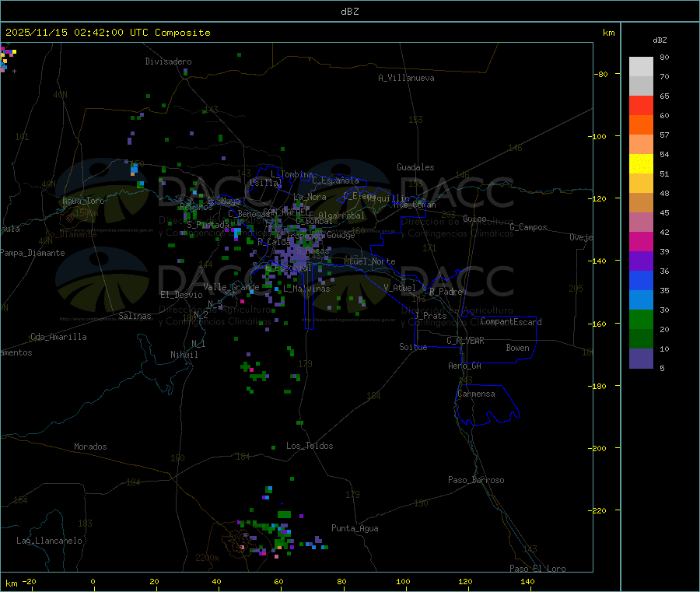Viewport: 700px width, 592px height.
Task: Click the Paso_El_Loro map label
Action: pyautogui.click(x=537, y=569)
